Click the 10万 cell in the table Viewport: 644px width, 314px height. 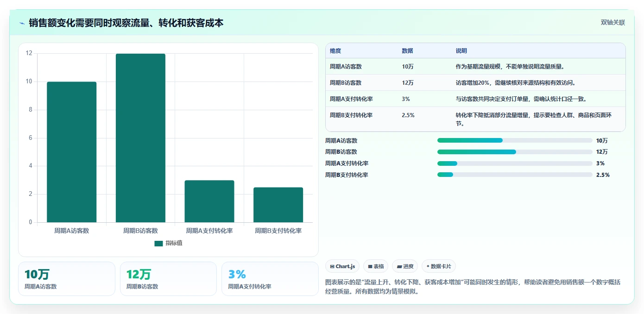coord(408,67)
